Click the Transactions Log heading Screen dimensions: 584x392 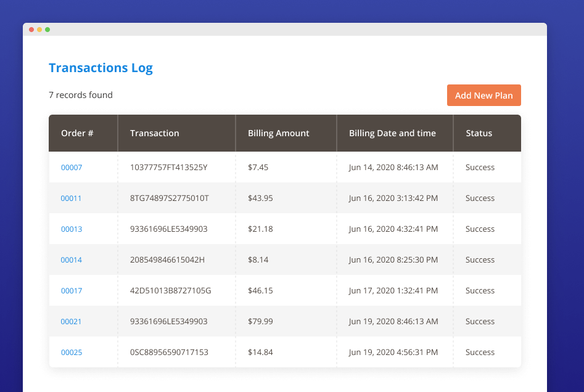pyautogui.click(x=101, y=68)
